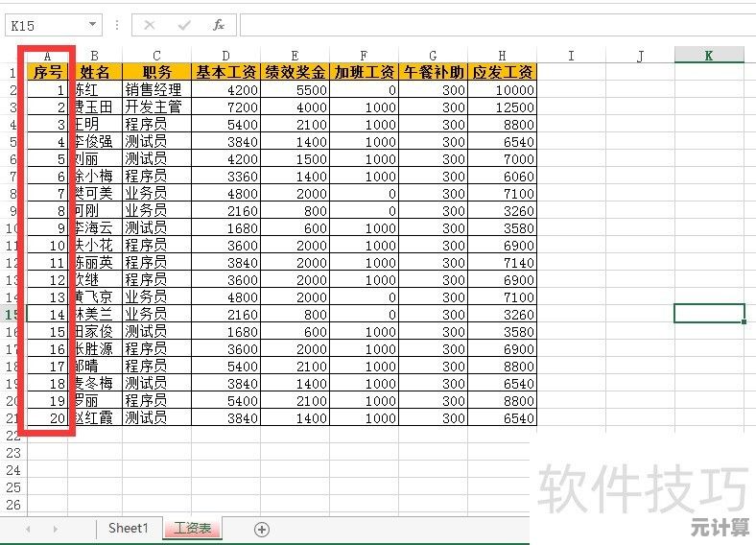Expand the Name Box dropdown arrow

92,25
